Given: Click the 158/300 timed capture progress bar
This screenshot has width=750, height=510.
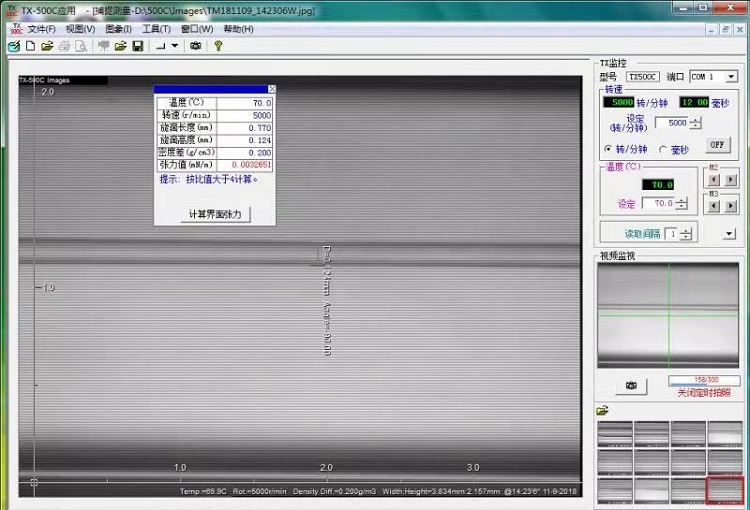Looking at the screenshot, I should [x=704, y=381].
